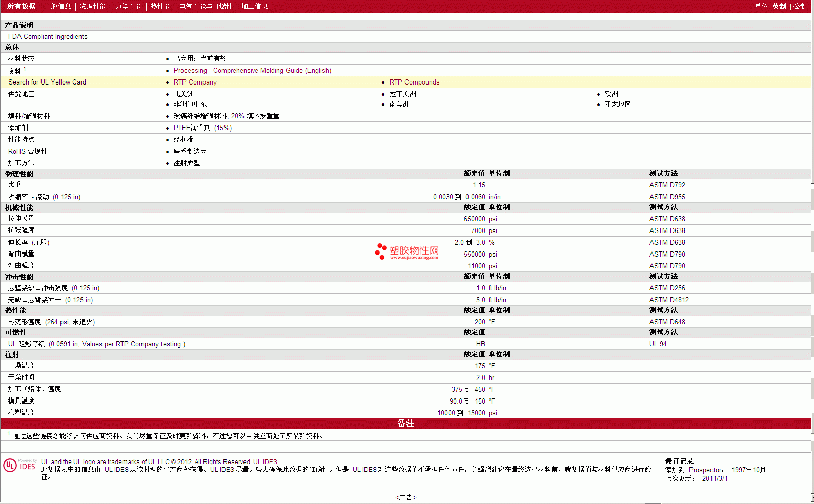
Task: Click the HB flammability rating
Action: [480, 344]
